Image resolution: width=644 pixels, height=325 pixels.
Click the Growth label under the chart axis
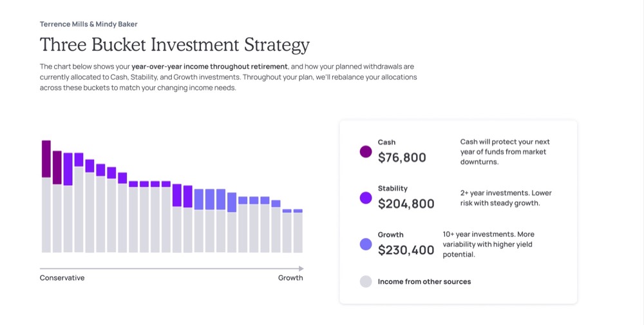(x=290, y=278)
